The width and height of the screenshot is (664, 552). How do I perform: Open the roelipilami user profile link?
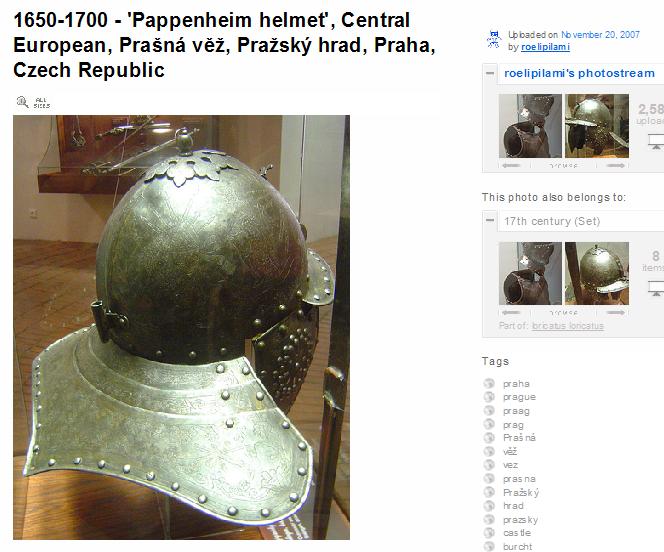click(545, 47)
